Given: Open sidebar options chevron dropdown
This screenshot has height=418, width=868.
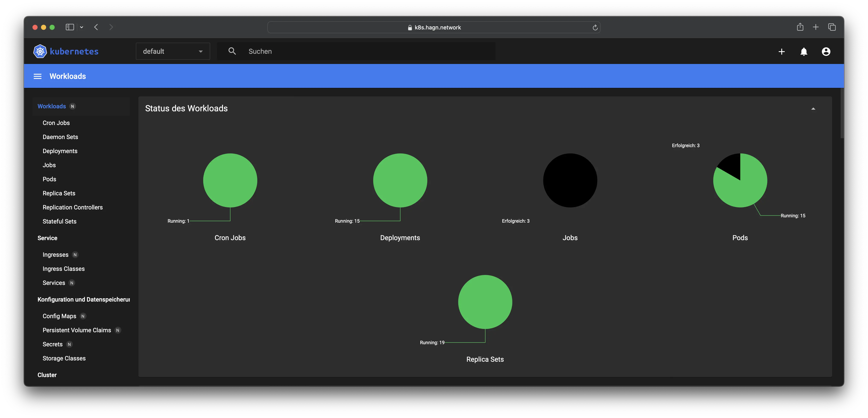Looking at the screenshot, I should tap(82, 27).
